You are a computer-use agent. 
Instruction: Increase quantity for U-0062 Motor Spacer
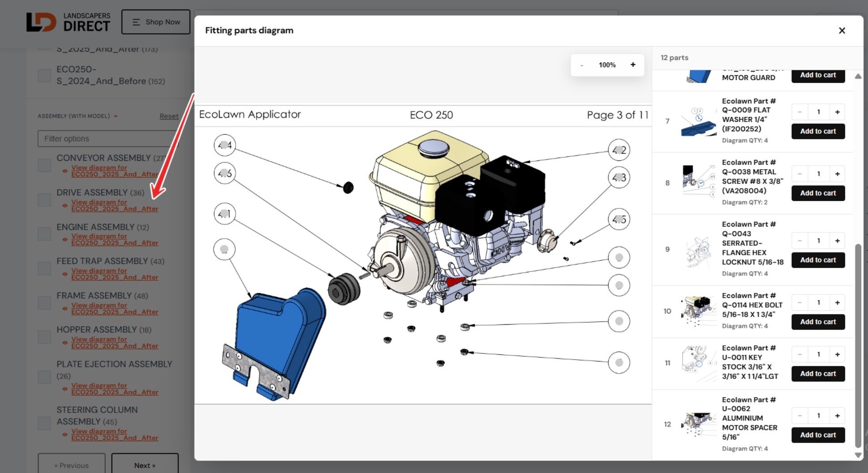(837, 416)
